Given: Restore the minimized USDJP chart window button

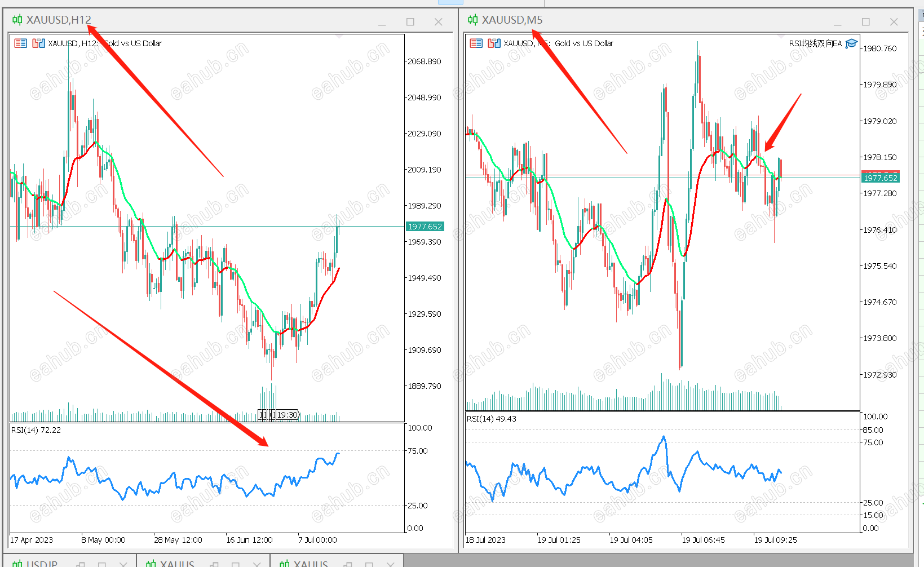Looking at the screenshot, I should pos(81,564).
